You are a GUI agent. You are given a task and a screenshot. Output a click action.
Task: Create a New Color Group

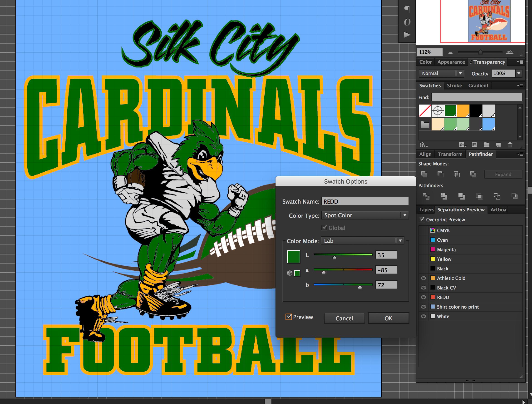tap(487, 145)
